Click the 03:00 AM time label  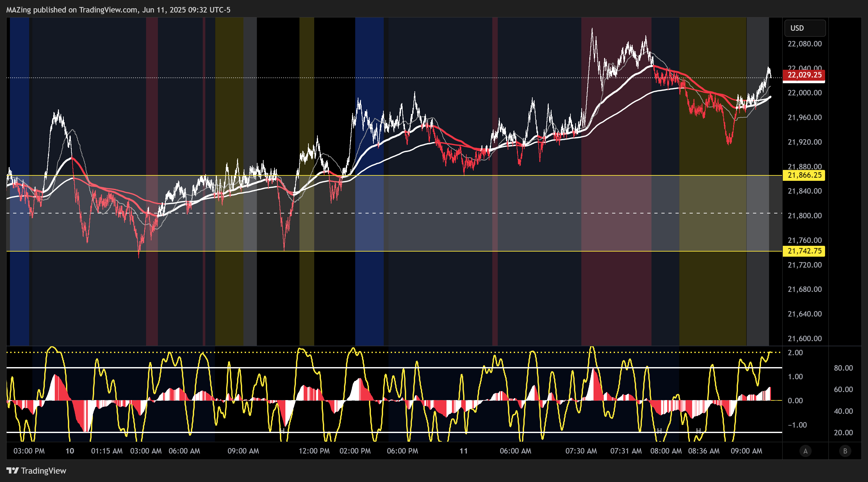[146, 451]
